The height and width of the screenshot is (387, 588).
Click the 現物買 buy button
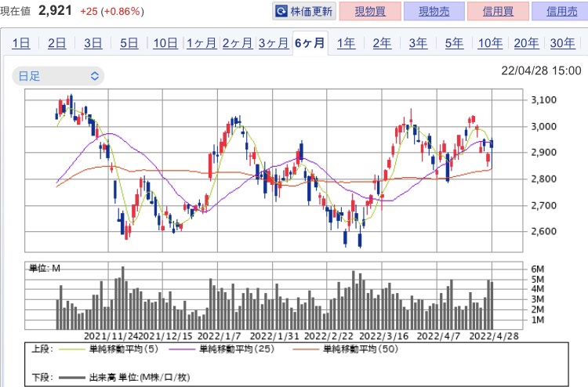[370, 11]
